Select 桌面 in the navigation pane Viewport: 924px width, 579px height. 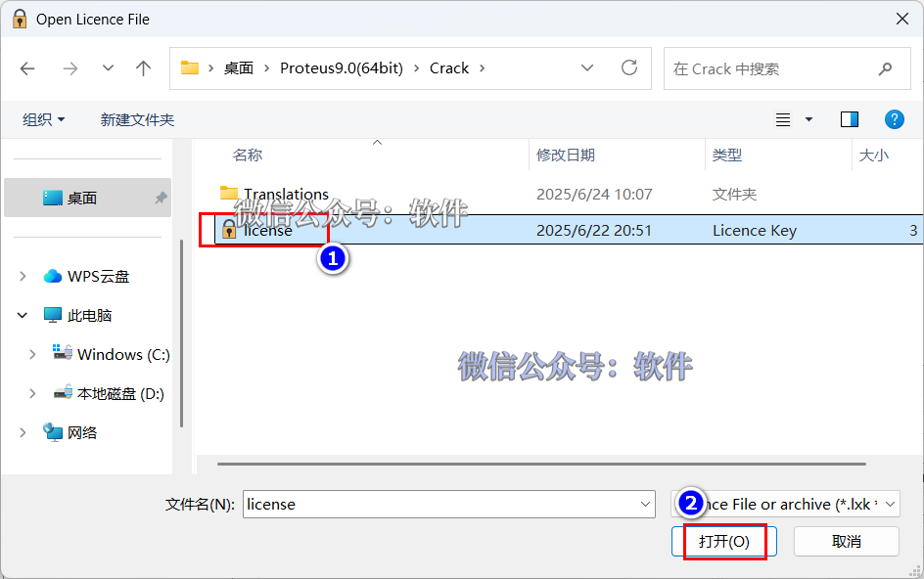87,198
